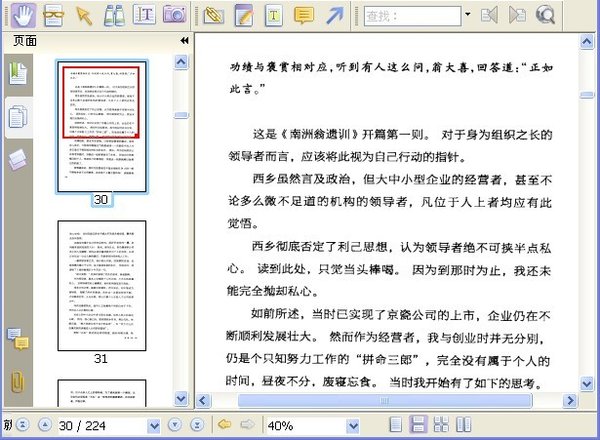Select the Hand tool
Viewport: 600px width, 440px height.
[24, 15]
